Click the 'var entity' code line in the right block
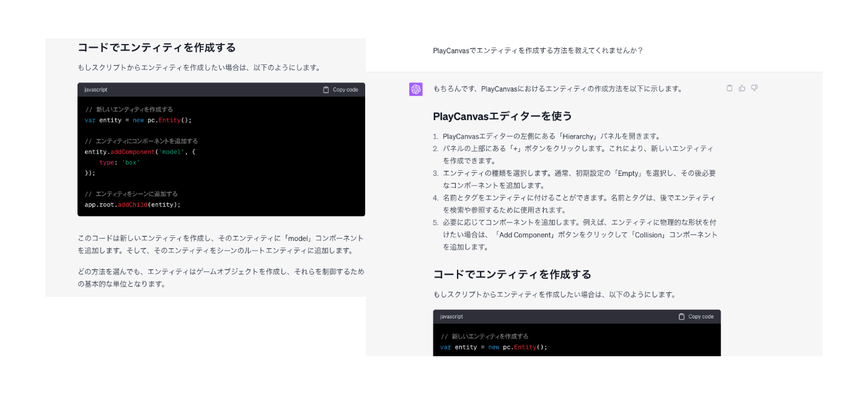 [x=494, y=347]
